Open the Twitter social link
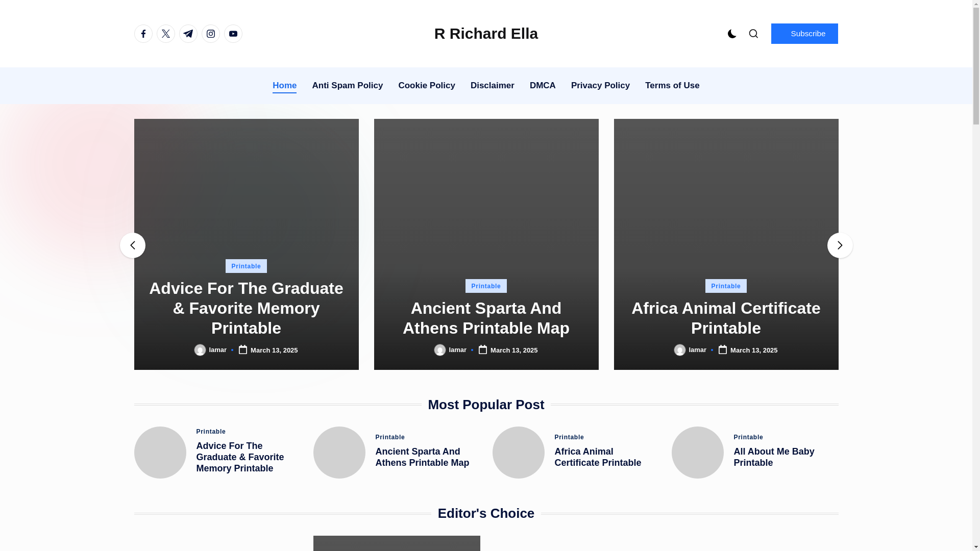Screen dimensions: 980x551 click(x=166, y=34)
